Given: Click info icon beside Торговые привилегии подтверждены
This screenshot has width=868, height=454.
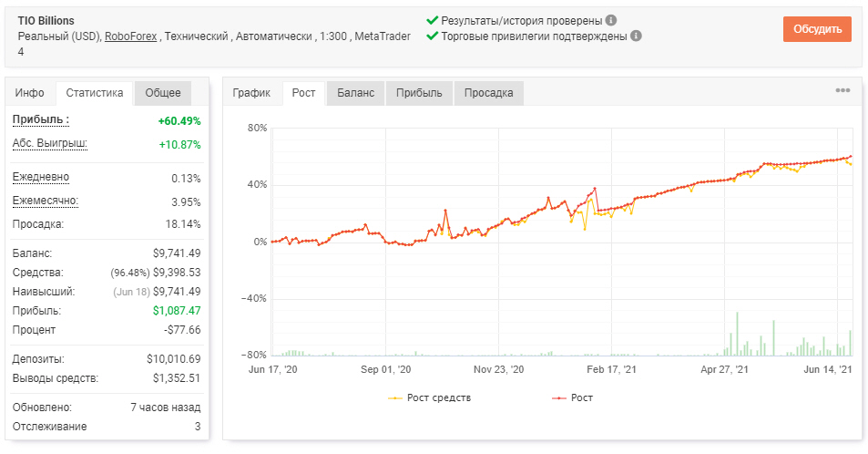Looking at the screenshot, I should pos(636,36).
